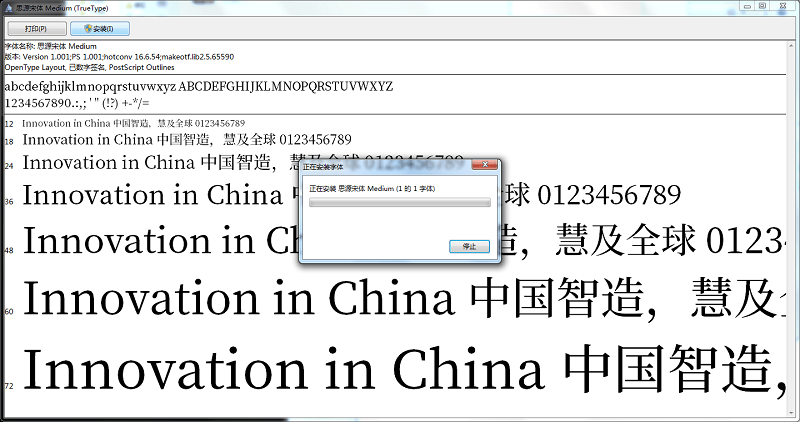Click the 字体名称: 思源宋体 Medium line

coord(51,46)
